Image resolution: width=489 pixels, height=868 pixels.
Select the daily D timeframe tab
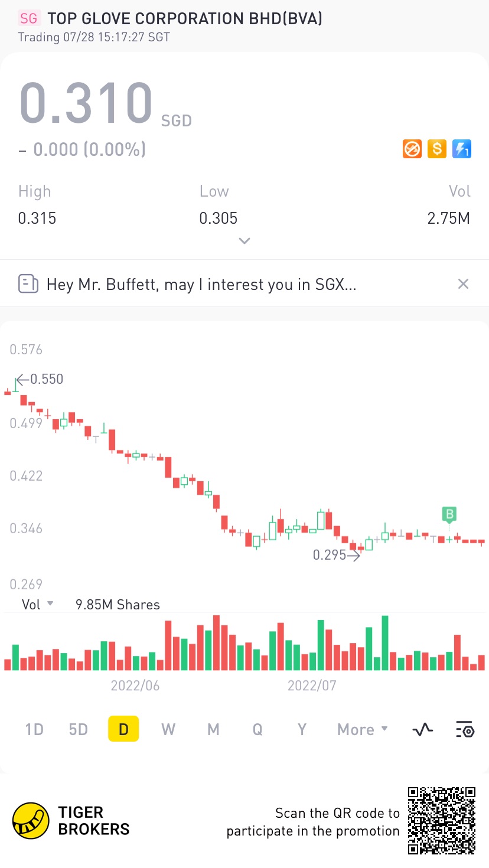[x=123, y=729]
